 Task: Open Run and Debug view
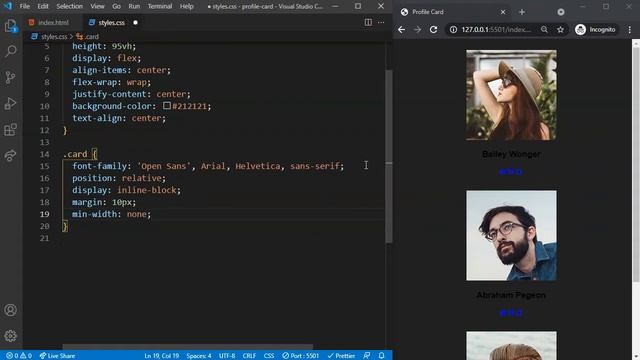click(x=11, y=104)
